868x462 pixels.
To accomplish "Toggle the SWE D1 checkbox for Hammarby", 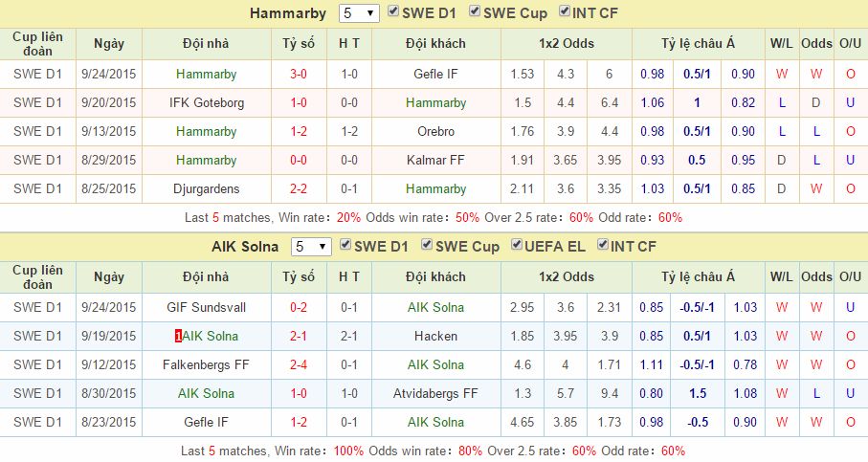I will point(394,12).
